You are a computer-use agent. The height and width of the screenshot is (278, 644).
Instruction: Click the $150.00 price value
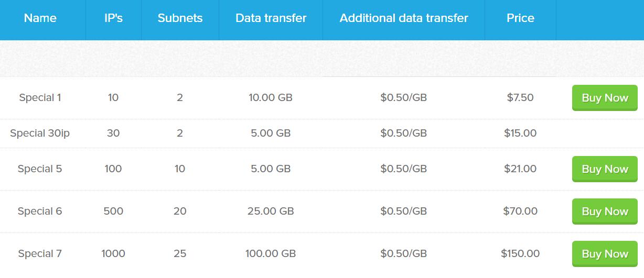click(x=520, y=253)
